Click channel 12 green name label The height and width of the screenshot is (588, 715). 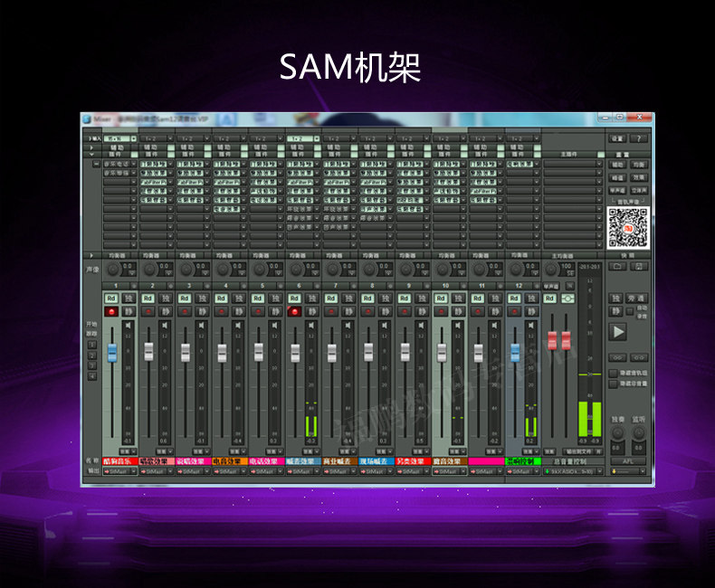pyautogui.click(x=523, y=461)
